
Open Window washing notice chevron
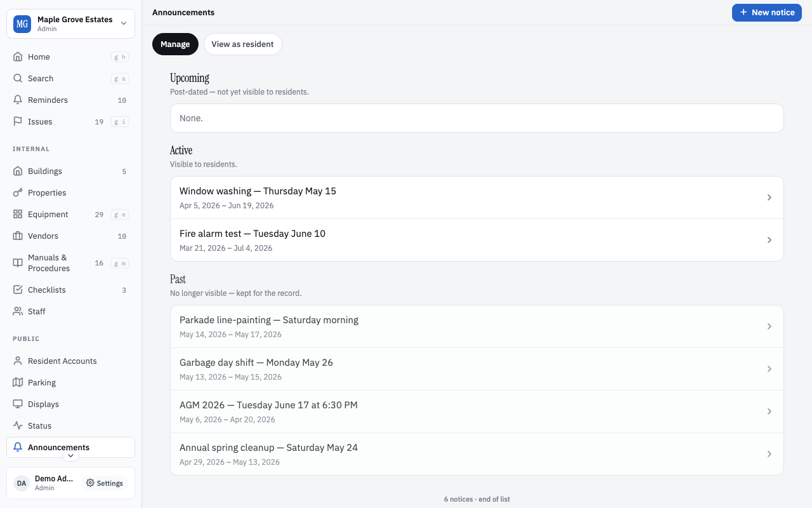[769, 197]
